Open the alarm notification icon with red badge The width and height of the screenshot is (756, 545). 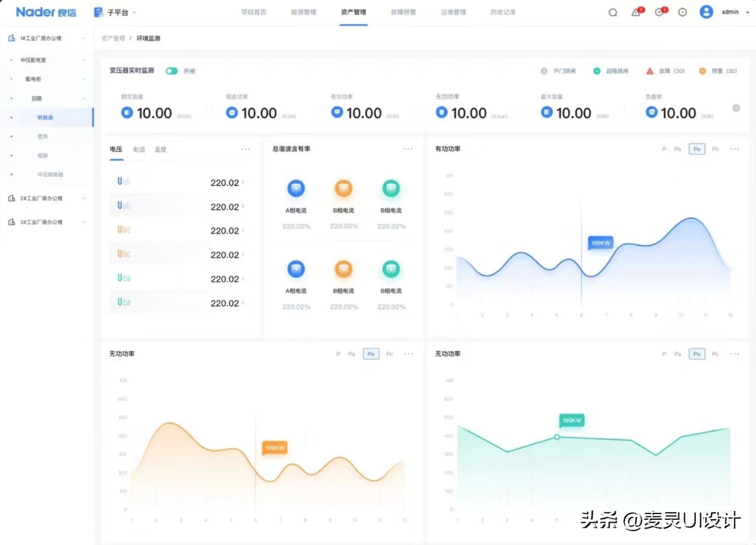pos(635,12)
